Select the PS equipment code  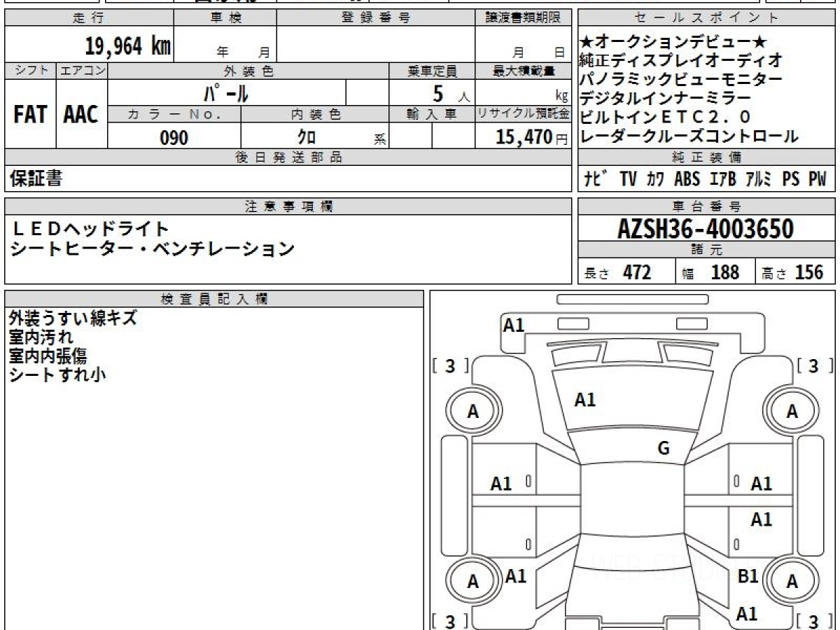click(x=791, y=179)
